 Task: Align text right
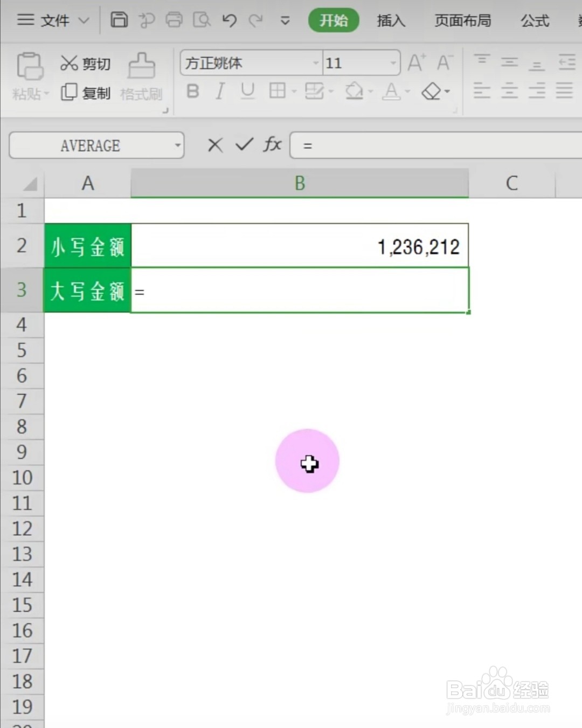click(537, 90)
